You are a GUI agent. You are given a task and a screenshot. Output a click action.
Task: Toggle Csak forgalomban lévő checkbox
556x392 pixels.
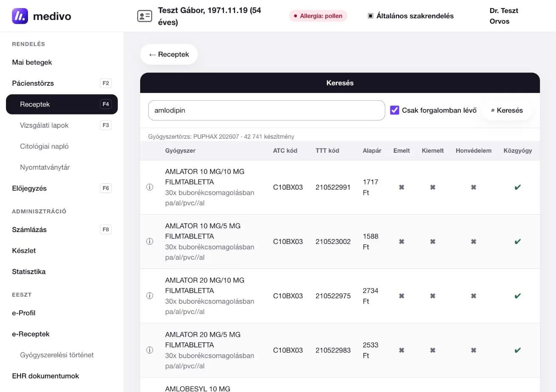tap(395, 110)
